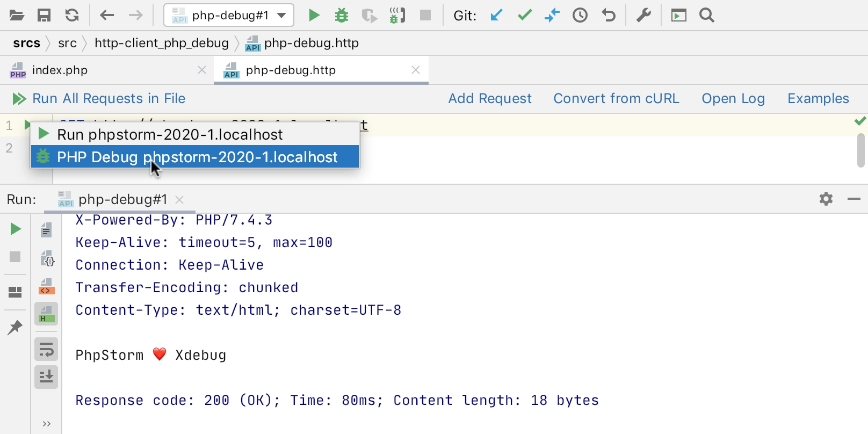The width and height of the screenshot is (868, 434).
Task: Click the Add Request link
Action: point(490,98)
